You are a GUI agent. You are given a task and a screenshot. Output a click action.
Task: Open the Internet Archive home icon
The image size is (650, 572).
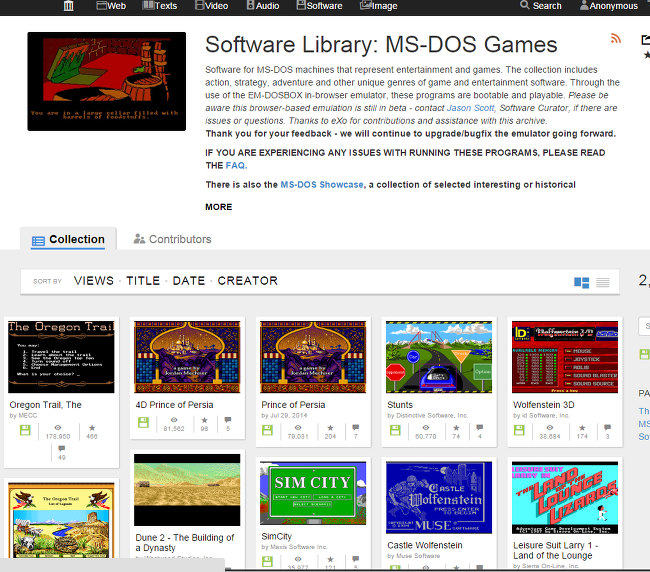click(68, 6)
